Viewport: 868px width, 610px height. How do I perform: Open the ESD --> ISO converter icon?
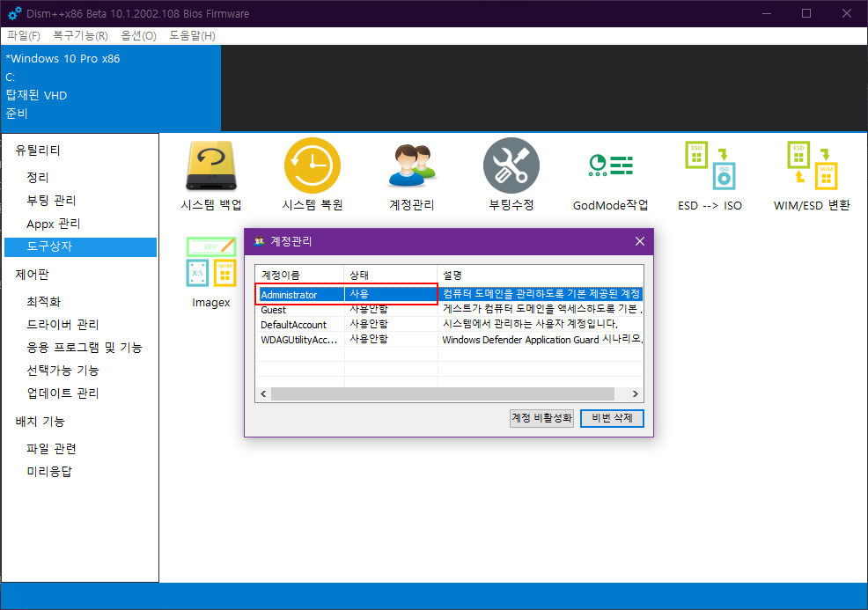tap(710, 165)
